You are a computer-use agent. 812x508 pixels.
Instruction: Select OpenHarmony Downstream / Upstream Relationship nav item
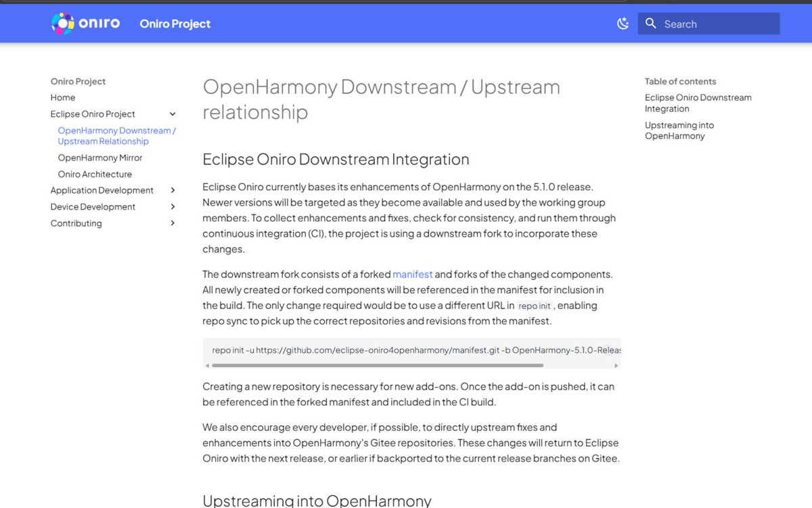pyautogui.click(x=116, y=136)
